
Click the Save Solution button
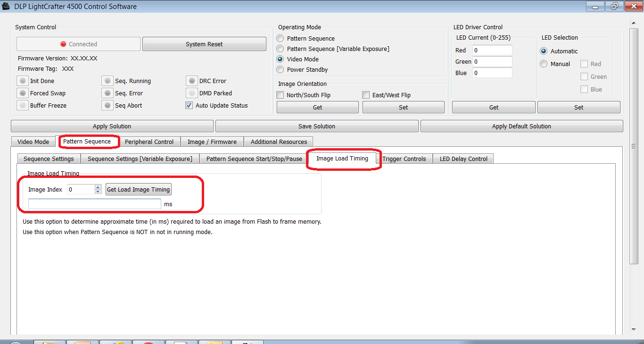point(317,126)
